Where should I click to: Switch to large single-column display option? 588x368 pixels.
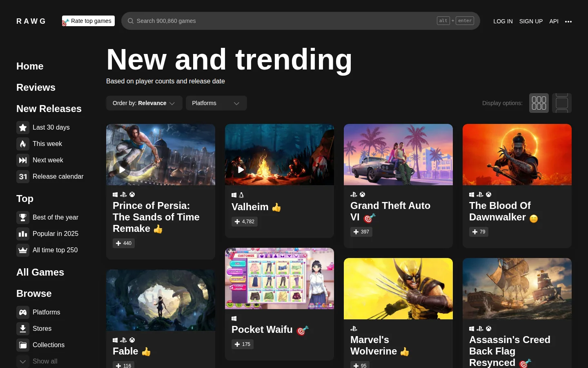[x=562, y=103]
